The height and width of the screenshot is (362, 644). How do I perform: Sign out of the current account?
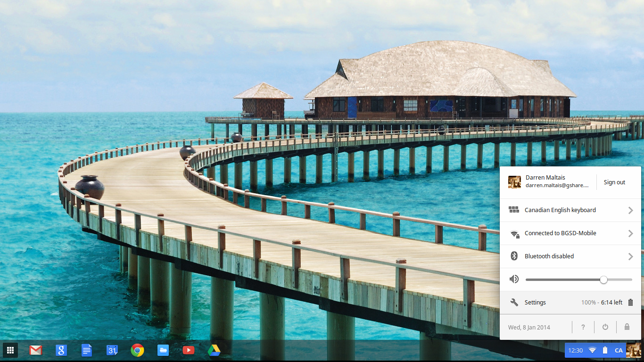coord(614,182)
